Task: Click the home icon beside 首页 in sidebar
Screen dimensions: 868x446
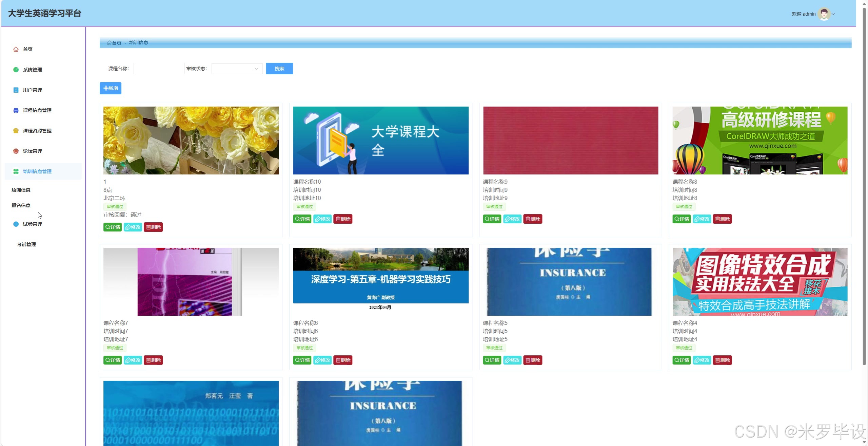Action: pyautogui.click(x=16, y=50)
